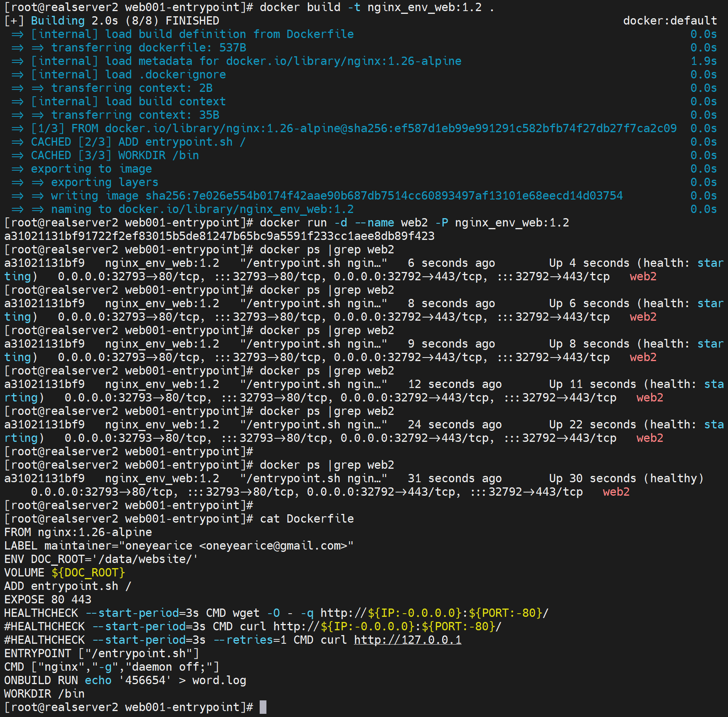728x717 pixels.
Task: Select the full container ID starting a31021131bf91722
Action: tap(219, 236)
